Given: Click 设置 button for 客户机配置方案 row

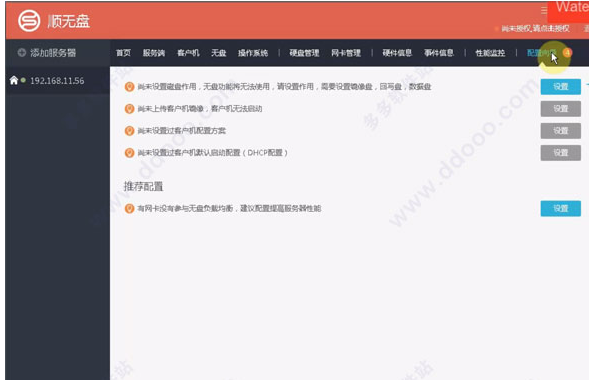Looking at the screenshot, I should click(x=560, y=131).
